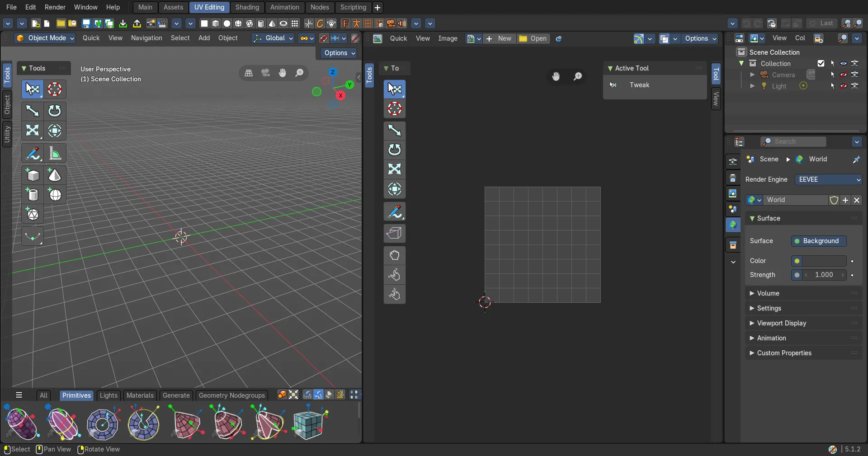Select the Add UV Sphere tool
Image resolution: width=868 pixels, height=456 pixels.
[55, 195]
